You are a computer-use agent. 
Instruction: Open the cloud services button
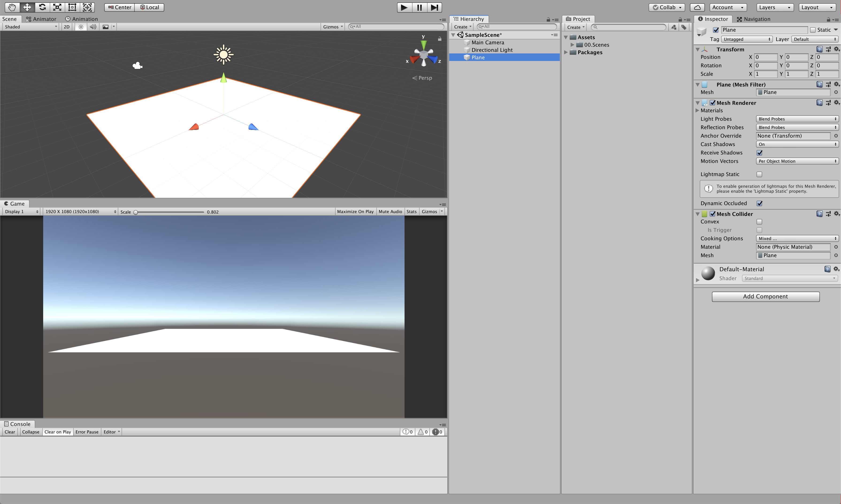click(x=697, y=7)
